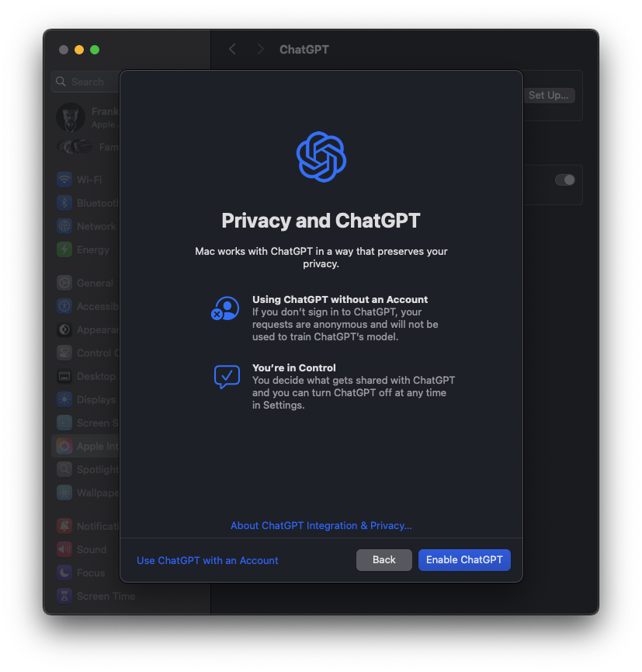
Task: Click the Enable ChatGPT button
Action: (464, 559)
